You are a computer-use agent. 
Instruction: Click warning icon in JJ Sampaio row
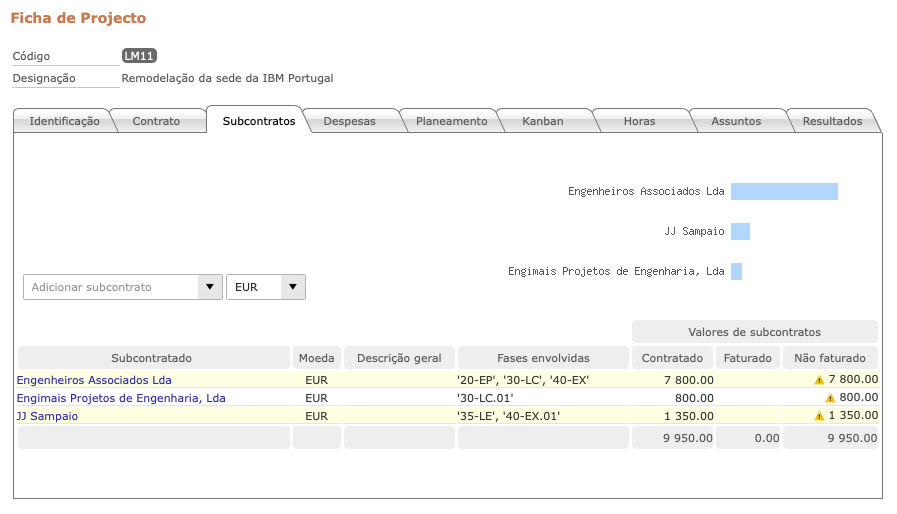click(819, 416)
